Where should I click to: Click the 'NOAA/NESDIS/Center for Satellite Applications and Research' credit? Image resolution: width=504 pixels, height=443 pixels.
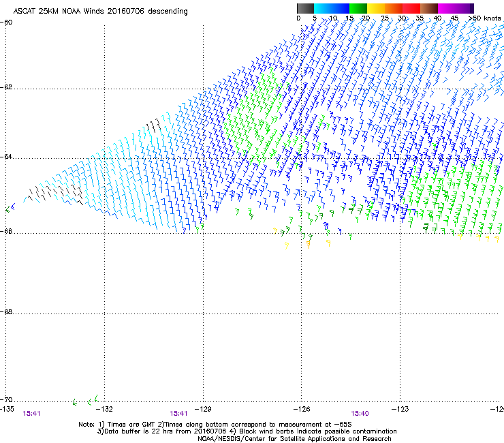pos(294,439)
